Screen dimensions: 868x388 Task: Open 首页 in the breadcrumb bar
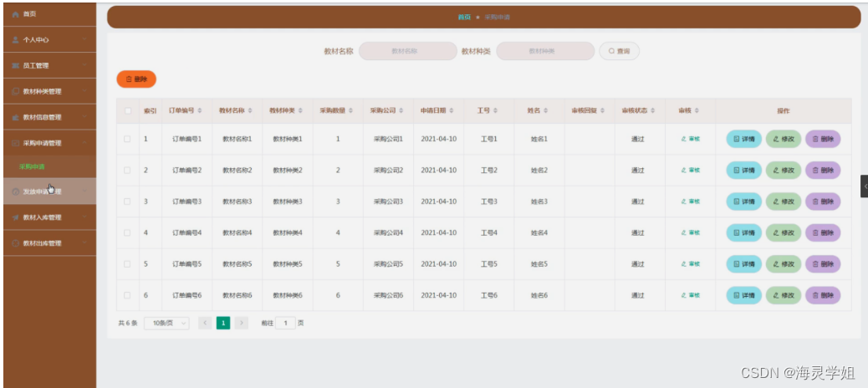click(x=464, y=18)
